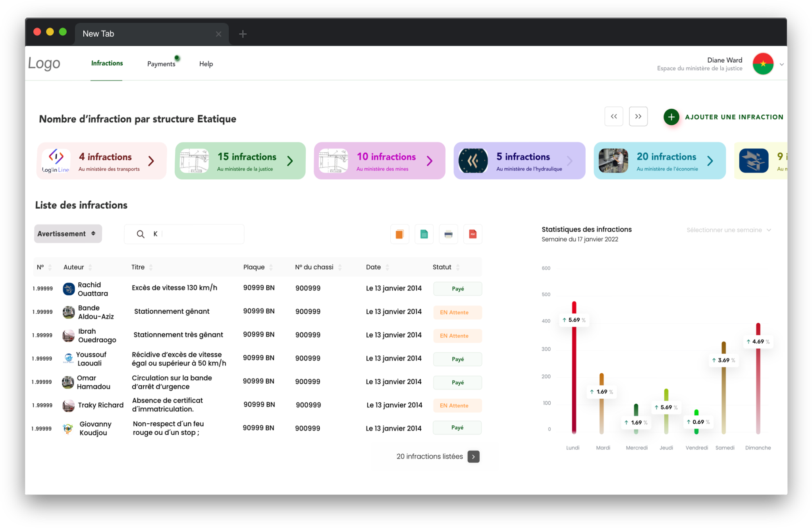812x528 pixels.
Task: Sort table by Statut column
Action: (x=458, y=267)
